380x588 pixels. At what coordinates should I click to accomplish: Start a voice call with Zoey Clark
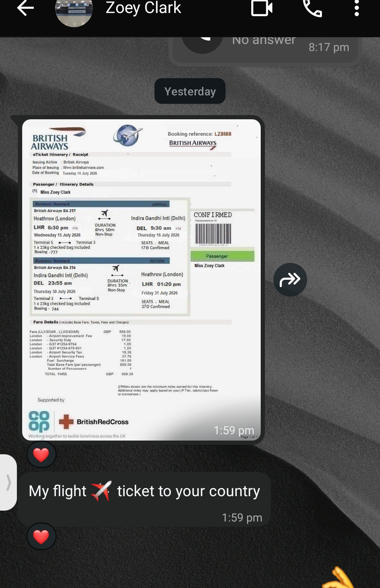point(312,8)
